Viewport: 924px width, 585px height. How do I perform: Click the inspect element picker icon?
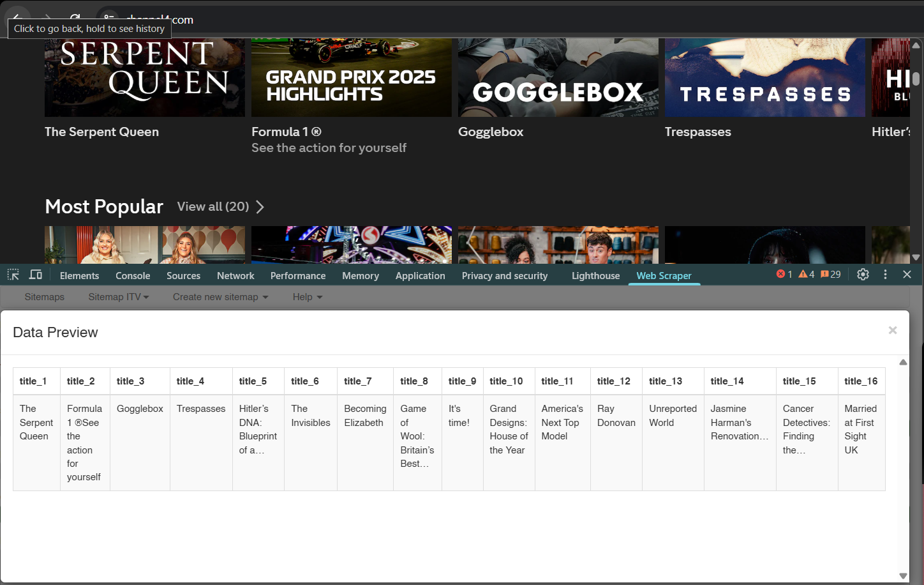(13, 275)
